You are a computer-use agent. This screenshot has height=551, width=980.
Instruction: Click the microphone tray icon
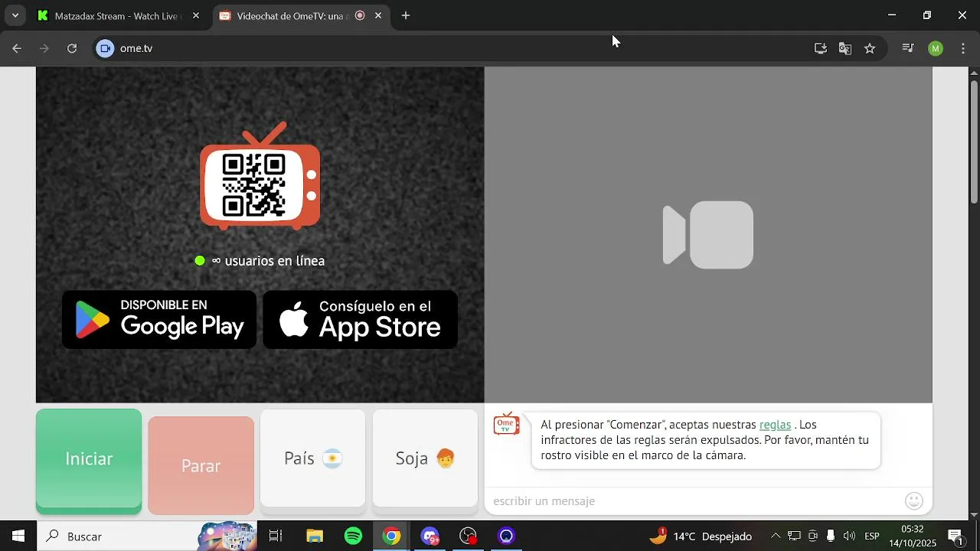click(831, 536)
